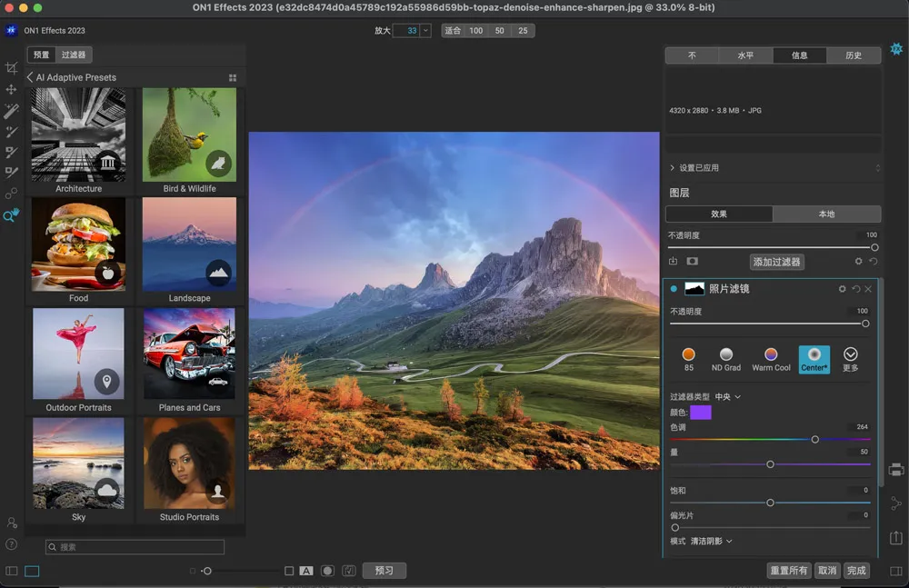Switch preset browser to grid view
Screen dimensions: 909x588
point(233,78)
